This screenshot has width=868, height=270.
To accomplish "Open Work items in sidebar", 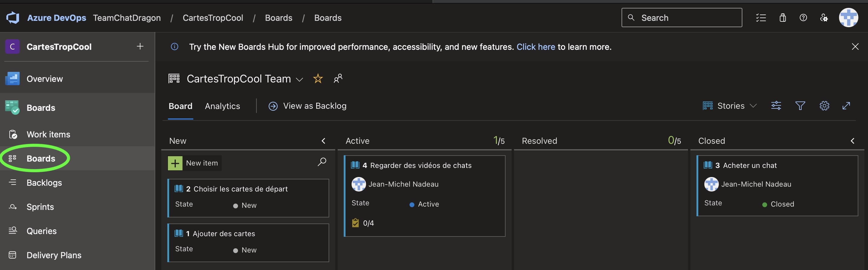I will tap(77, 134).
